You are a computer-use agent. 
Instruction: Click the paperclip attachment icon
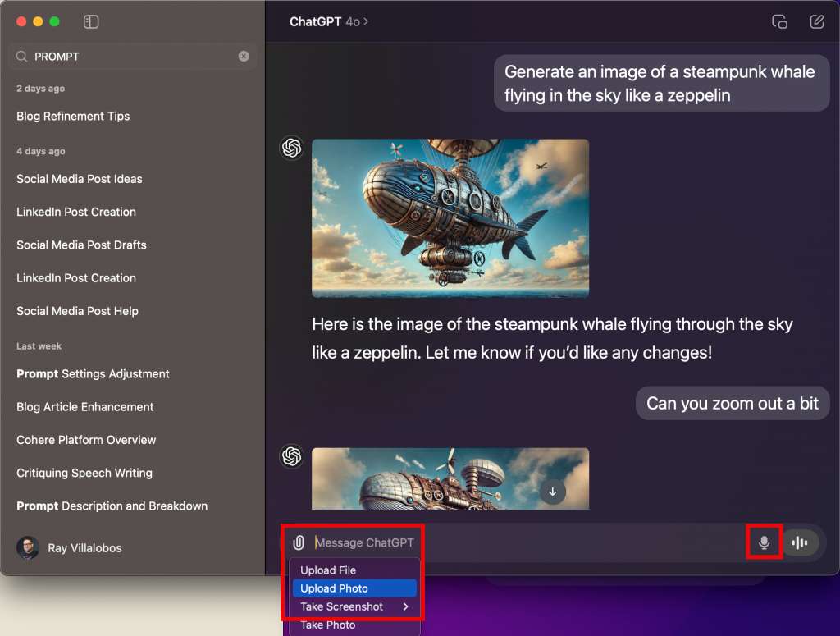pyautogui.click(x=299, y=542)
